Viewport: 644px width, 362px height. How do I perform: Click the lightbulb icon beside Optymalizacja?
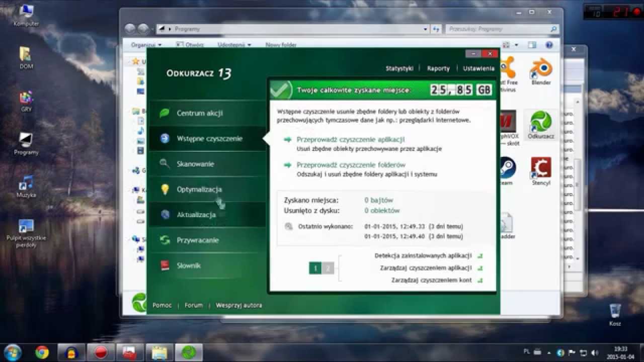(165, 189)
